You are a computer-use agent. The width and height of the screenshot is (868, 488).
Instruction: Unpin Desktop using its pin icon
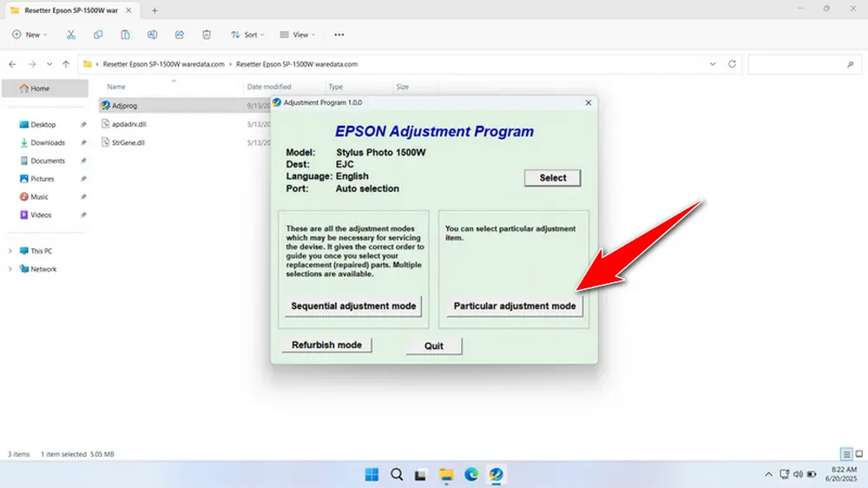click(83, 125)
